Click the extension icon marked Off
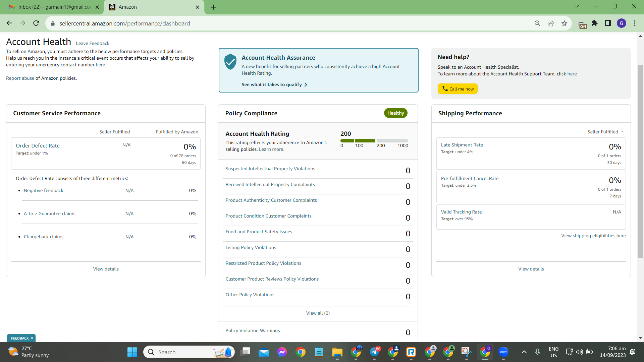This screenshot has width=644, height=362. coord(583,24)
